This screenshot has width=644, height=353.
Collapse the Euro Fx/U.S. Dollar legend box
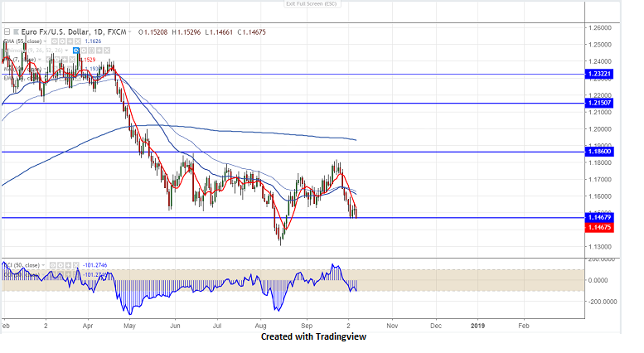click(x=7, y=31)
